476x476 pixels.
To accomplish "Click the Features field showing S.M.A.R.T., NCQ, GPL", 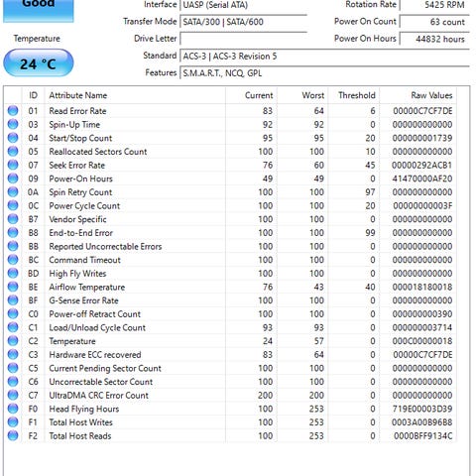I will point(324,72).
